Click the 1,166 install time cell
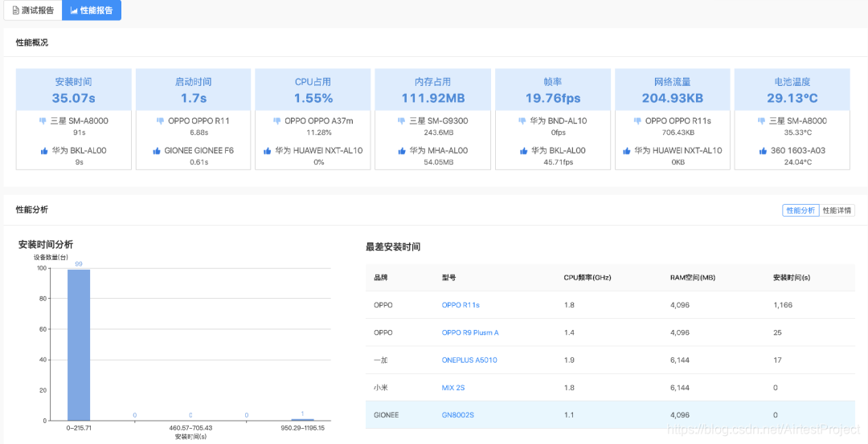 pyautogui.click(x=783, y=304)
